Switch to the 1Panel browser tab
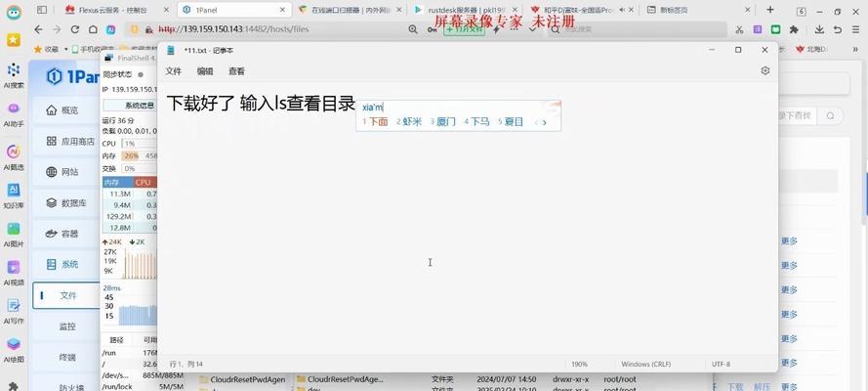 pos(234,10)
